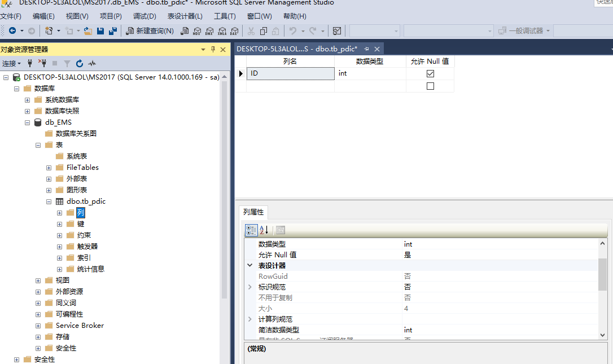Refresh the Object Explorer tree
Viewport: 613px width, 364px height.
coord(80,63)
